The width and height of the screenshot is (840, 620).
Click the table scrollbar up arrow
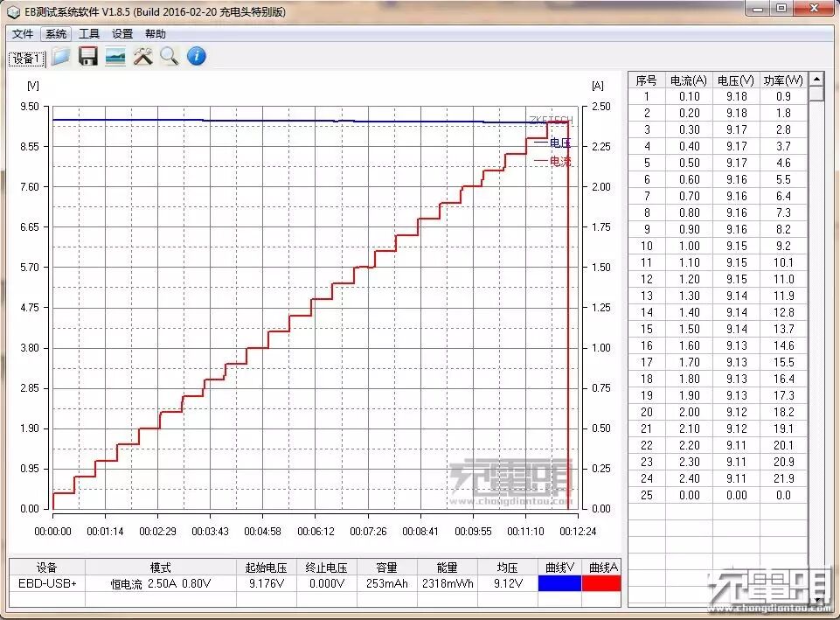pyautogui.click(x=816, y=80)
